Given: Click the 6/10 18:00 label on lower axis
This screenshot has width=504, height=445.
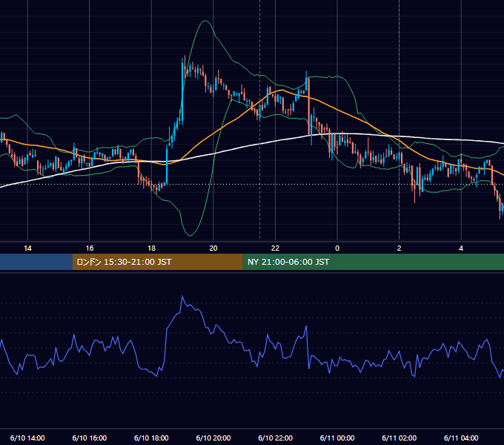Looking at the screenshot, I should pos(151,438).
